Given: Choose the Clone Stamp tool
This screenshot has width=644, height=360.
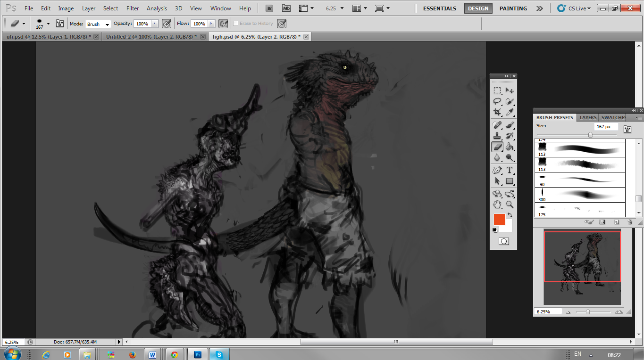Looking at the screenshot, I should point(497,136).
